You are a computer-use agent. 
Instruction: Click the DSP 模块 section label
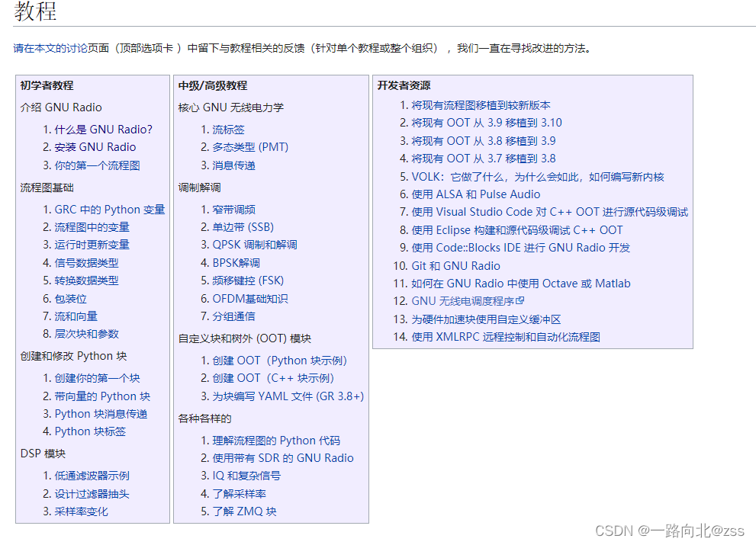pos(43,454)
